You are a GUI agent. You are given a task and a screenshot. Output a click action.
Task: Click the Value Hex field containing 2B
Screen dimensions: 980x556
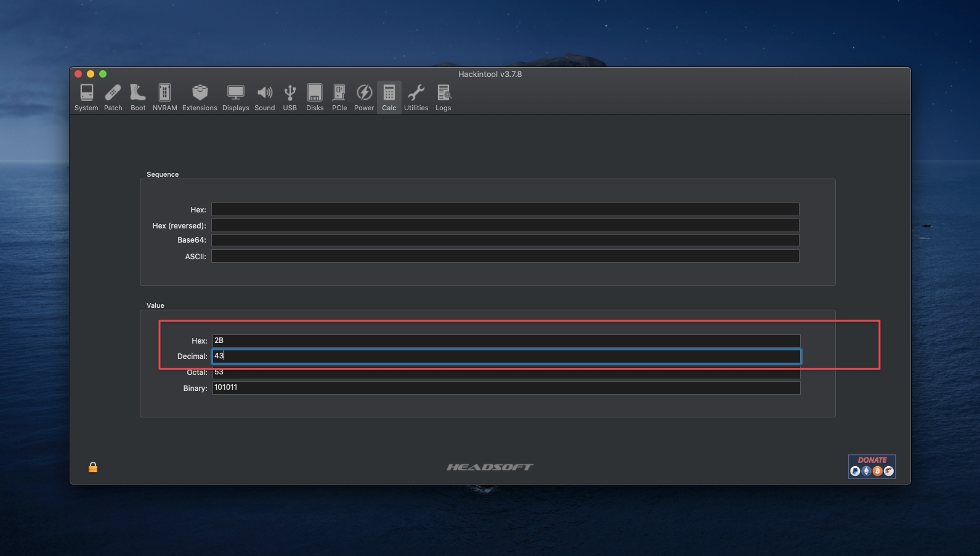click(x=506, y=340)
